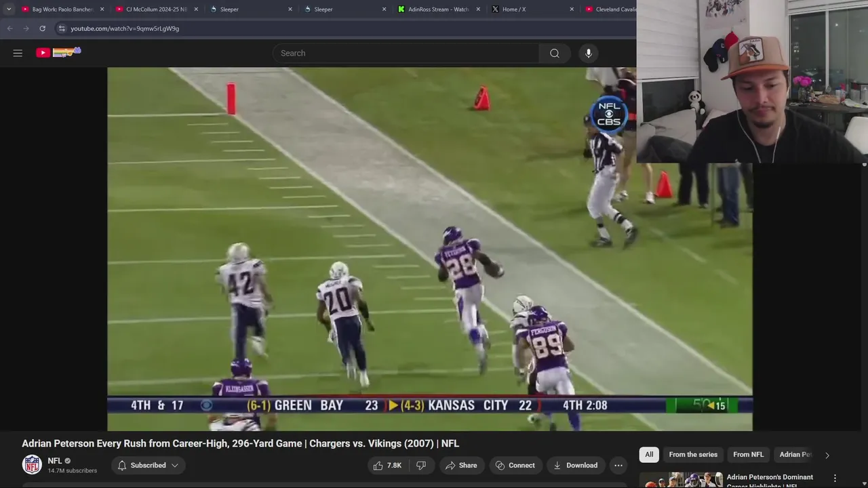
Task: Go forward in browser history
Action: click(x=26, y=28)
